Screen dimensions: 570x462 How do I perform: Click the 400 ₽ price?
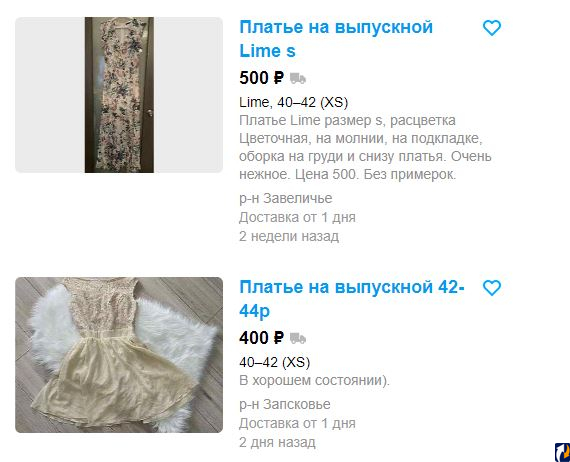[x=261, y=338]
